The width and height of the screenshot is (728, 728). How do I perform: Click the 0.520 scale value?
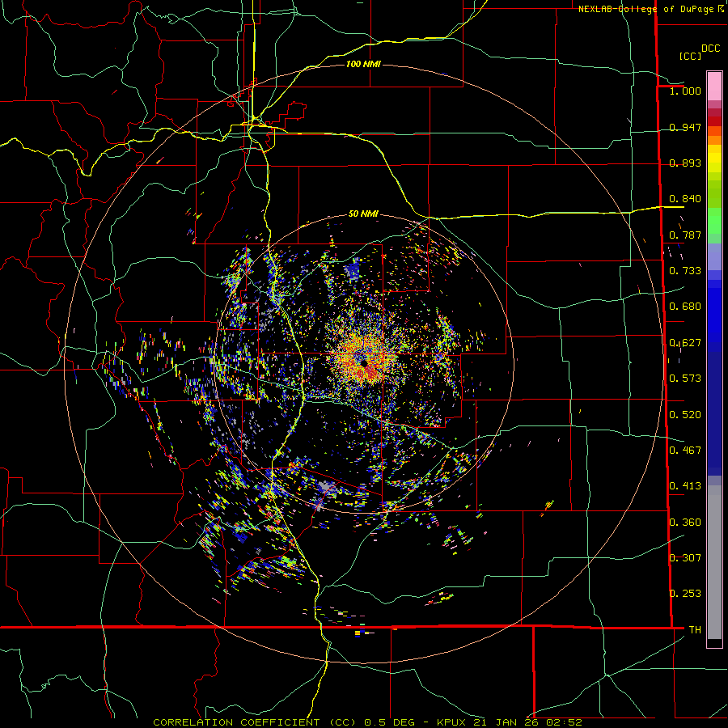(685, 415)
